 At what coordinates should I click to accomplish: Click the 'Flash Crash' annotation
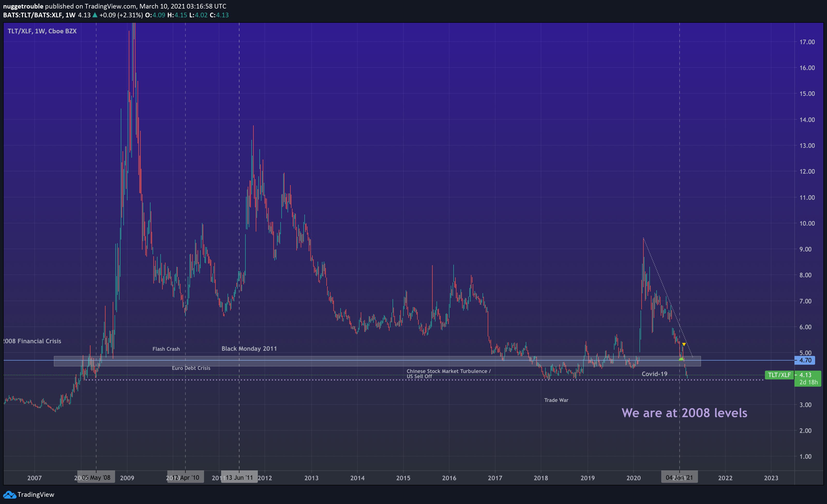pyautogui.click(x=166, y=349)
